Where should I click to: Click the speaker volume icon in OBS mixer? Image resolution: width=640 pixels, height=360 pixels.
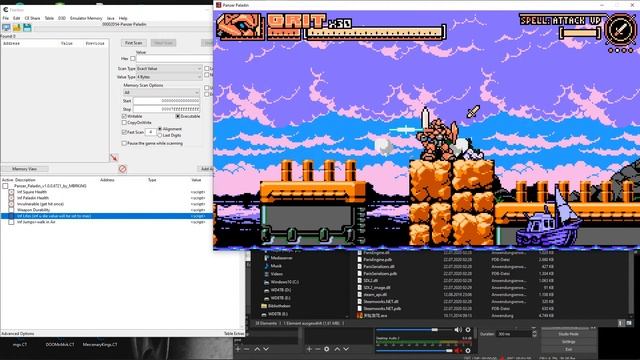pos(458,329)
